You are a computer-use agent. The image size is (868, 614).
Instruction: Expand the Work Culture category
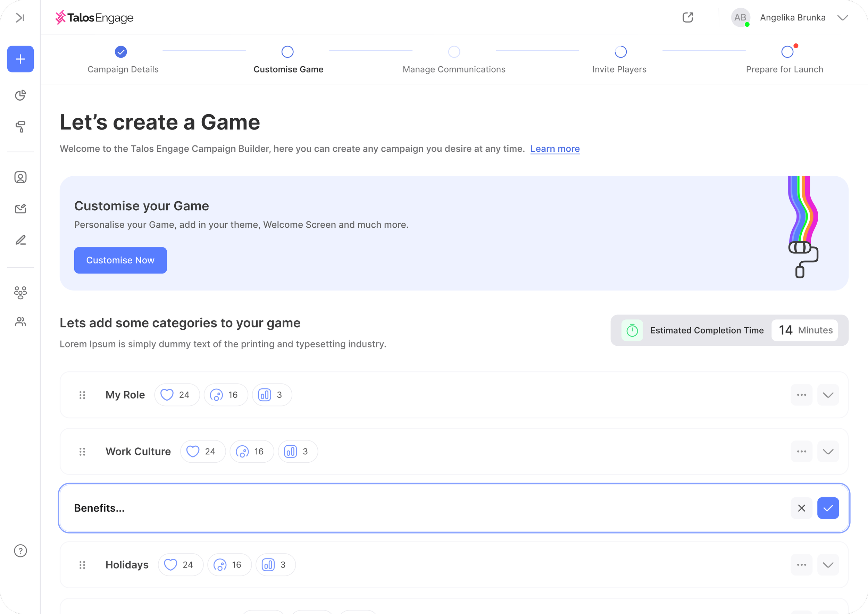point(828,452)
